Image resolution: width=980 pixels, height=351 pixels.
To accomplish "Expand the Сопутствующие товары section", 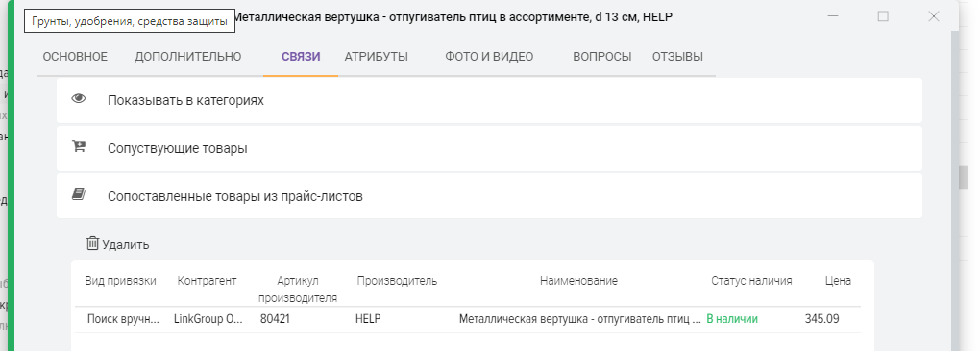I will point(489,148).
